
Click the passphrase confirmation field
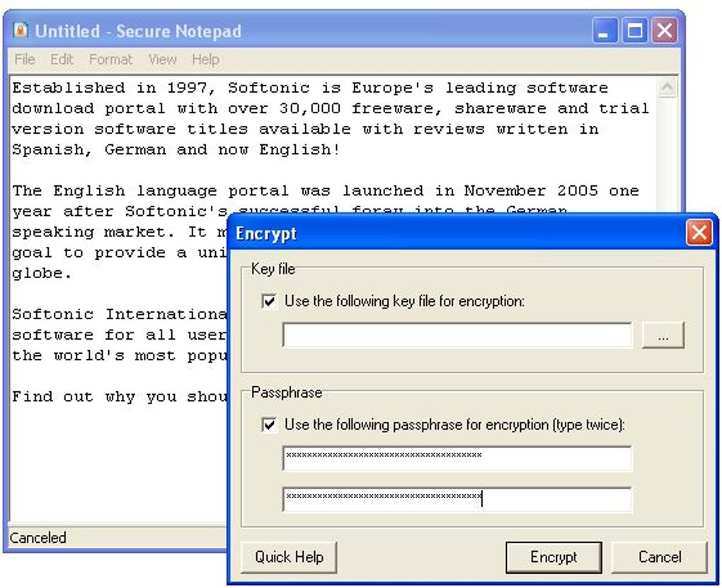(x=457, y=500)
